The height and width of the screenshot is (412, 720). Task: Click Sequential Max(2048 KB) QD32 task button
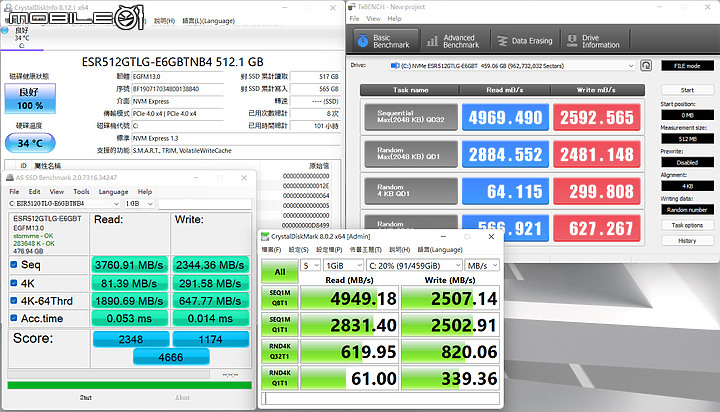click(411, 117)
